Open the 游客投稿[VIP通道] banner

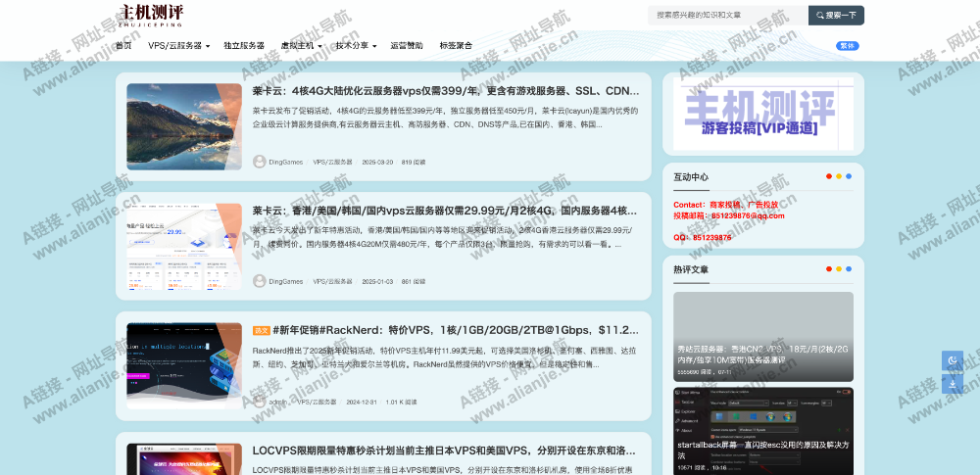763,114
